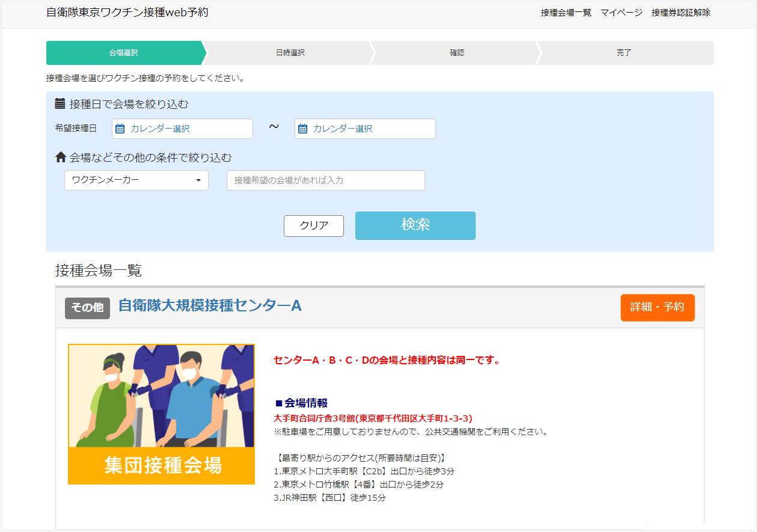This screenshot has height=532, width=757.
Task: Click the 集団接種会場 illustration thumbnail
Action: click(161, 414)
